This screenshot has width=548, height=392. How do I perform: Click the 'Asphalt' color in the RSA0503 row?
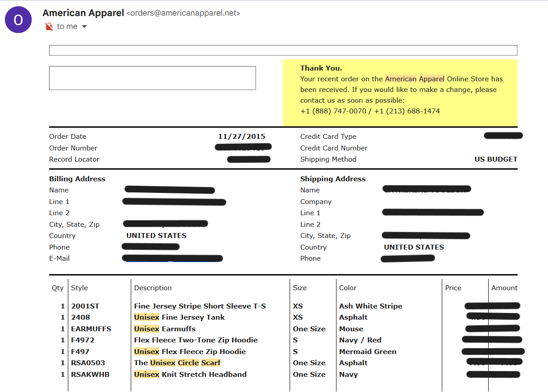353,363
